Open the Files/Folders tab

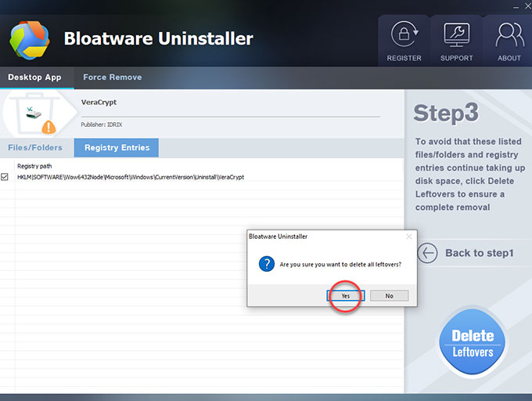click(35, 148)
